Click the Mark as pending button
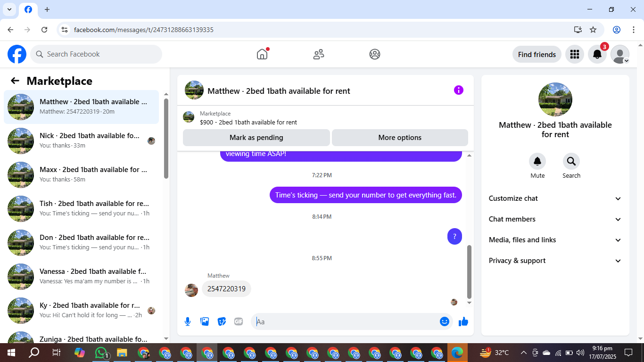This screenshot has width=644, height=362. (256, 138)
